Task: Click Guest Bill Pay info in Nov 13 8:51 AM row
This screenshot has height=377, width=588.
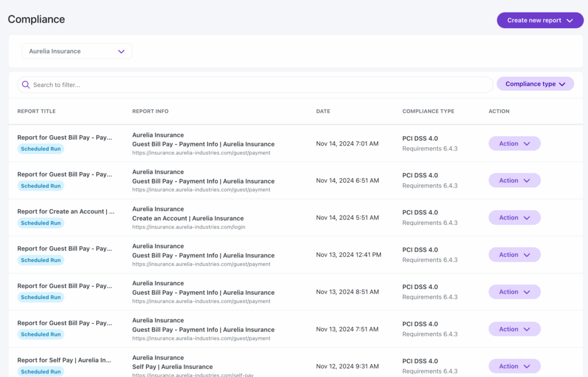Action: pos(203,293)
